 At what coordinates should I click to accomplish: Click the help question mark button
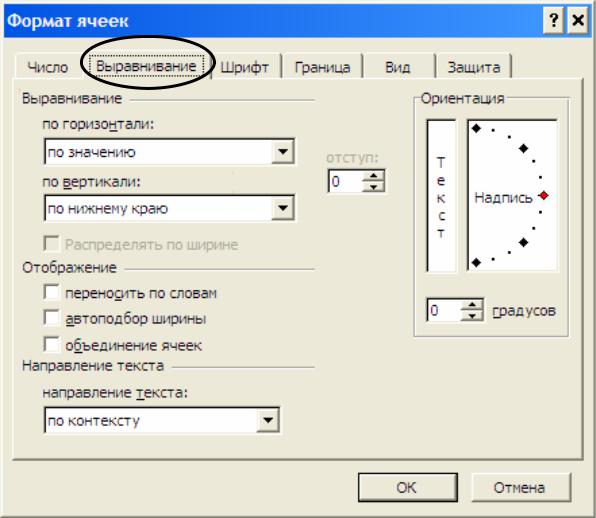(x=553, y=20)
